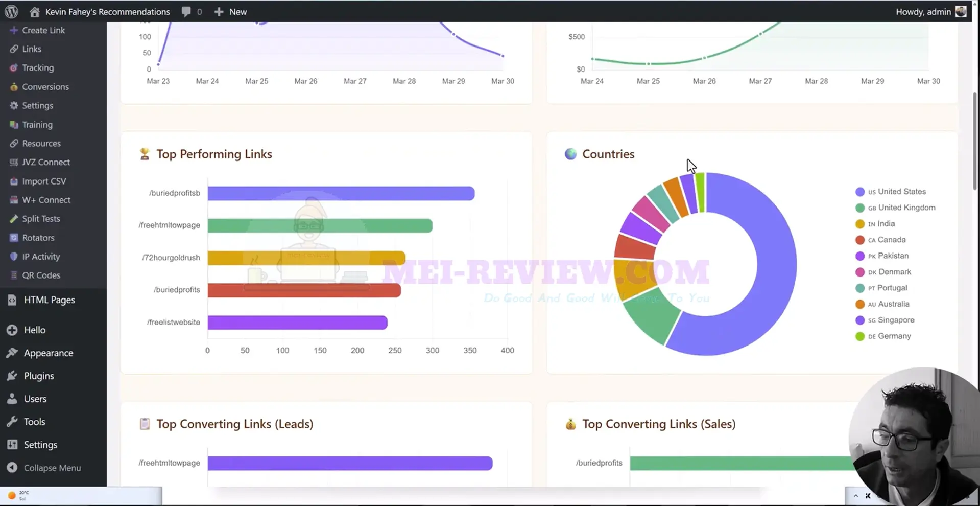Visit Kevin Fahey's Recommendations site link
980x506 pixels.
[107, 12]
